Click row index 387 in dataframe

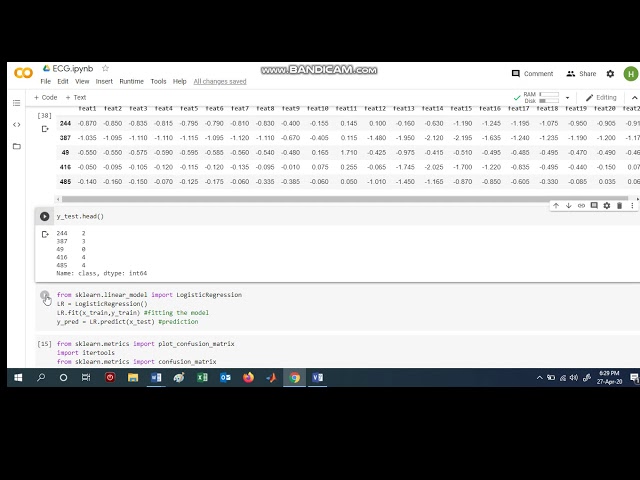click(x=65, y=138)
